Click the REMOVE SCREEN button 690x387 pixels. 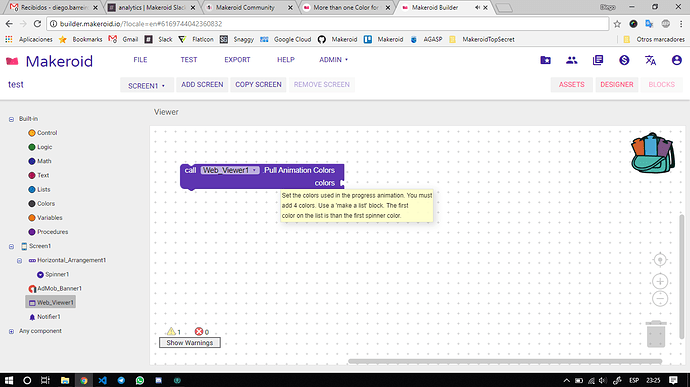(x=322, y=85)
